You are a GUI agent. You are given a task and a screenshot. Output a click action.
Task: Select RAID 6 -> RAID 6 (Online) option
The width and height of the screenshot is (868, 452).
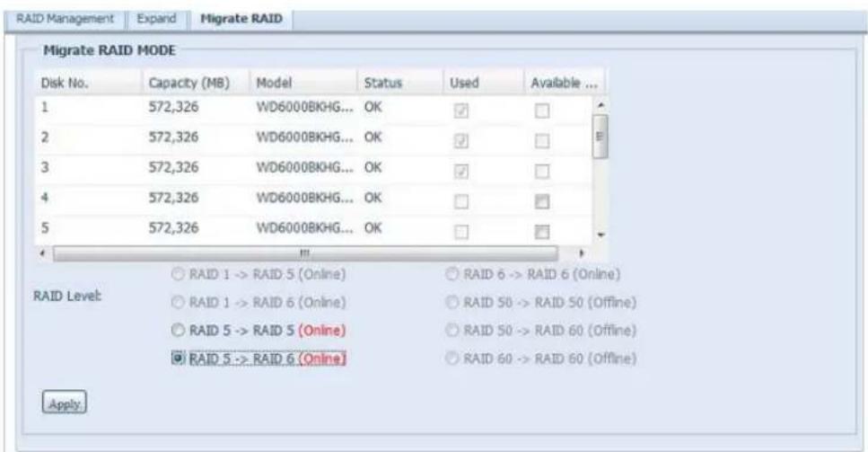[x=452, y=274]
